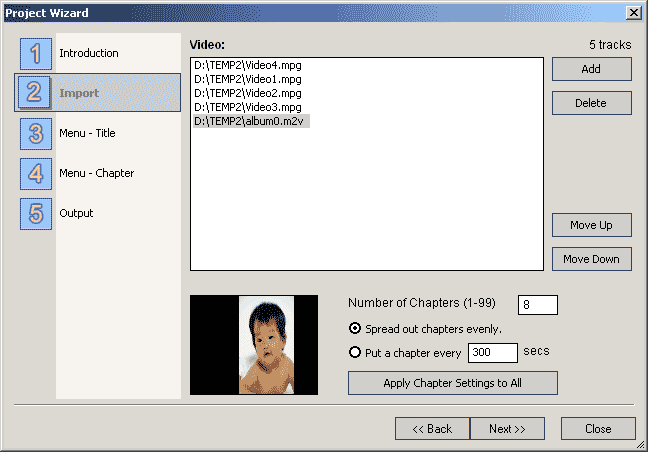Viewport: 648px width, 452px height.
Task: Add a new video track
Action: [x=591, y=69]
